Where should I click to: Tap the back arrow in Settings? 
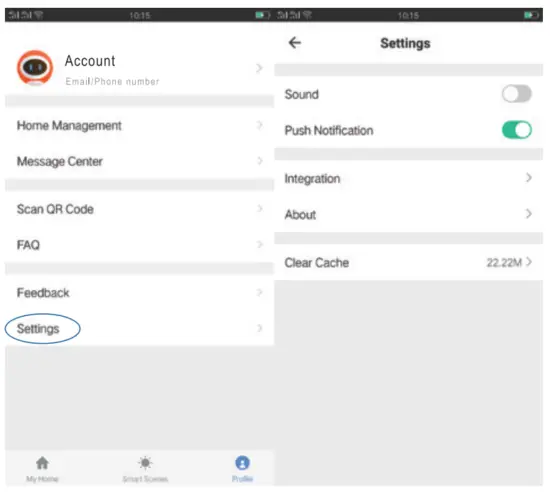tap(295, 43)
